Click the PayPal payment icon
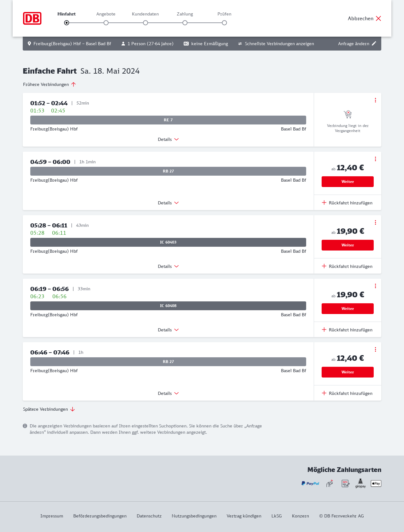Viewport: 404px width, 532px height. pyautogui.click(x=310, y=483)
